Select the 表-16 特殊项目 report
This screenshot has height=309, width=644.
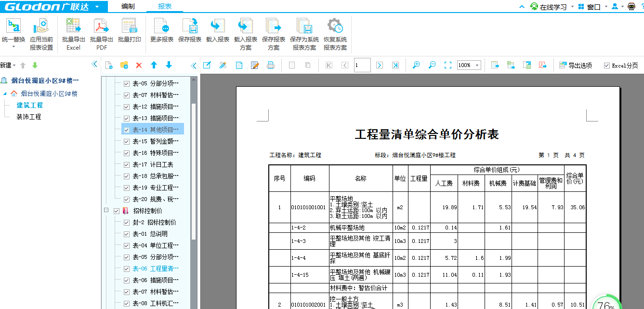156,153
